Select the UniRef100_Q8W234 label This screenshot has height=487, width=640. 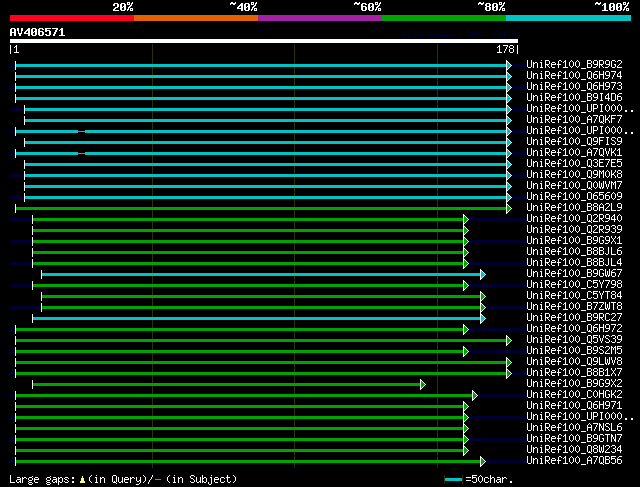(574, 450)
